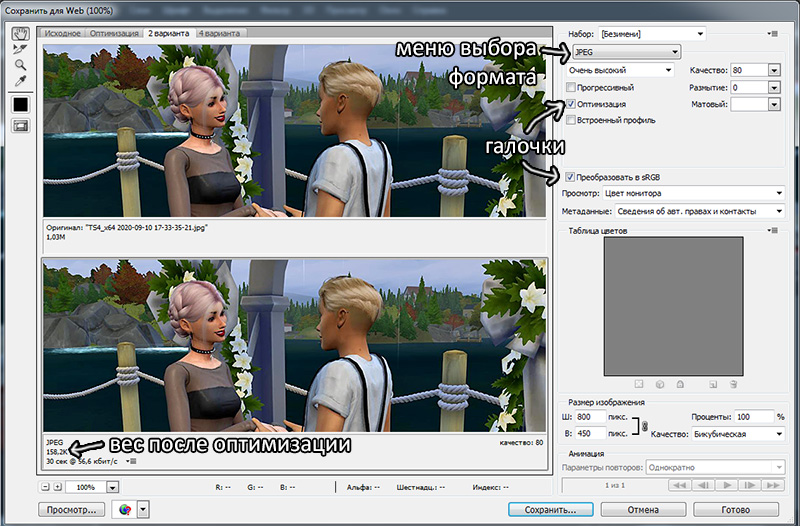Screen dimensions: 800x526
Task: Select the Zoom tool
Action: [20, 65]
